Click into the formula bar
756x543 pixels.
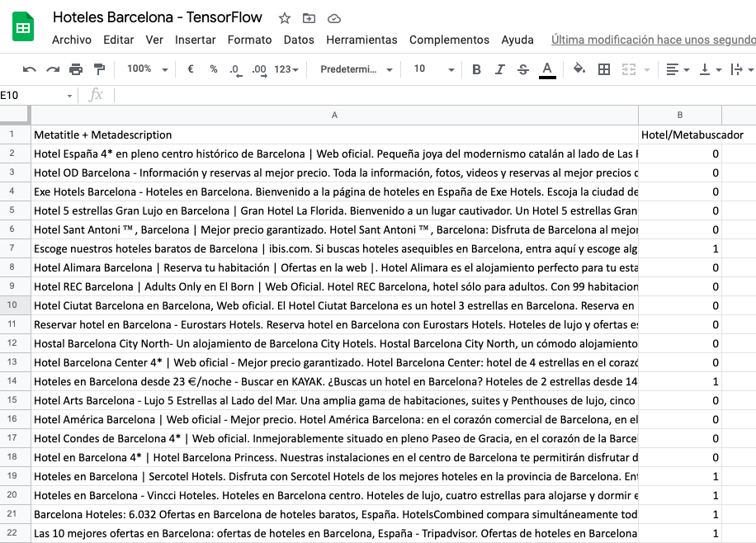click(x=434, y=96)
